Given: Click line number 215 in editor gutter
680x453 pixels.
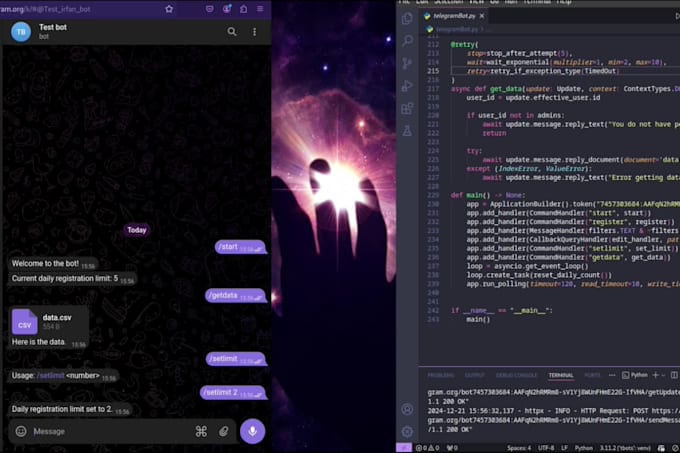Looking at the screenshot, I should 433,71.
